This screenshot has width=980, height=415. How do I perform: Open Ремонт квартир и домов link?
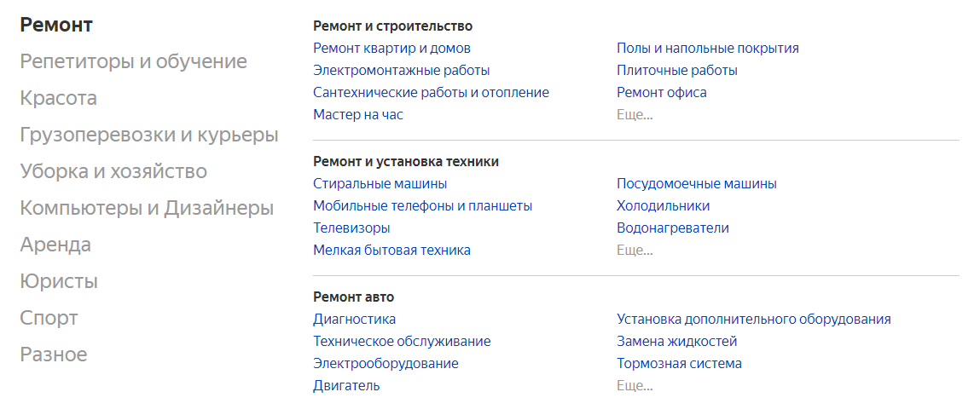pyautogui.click(x=391, y=49)
